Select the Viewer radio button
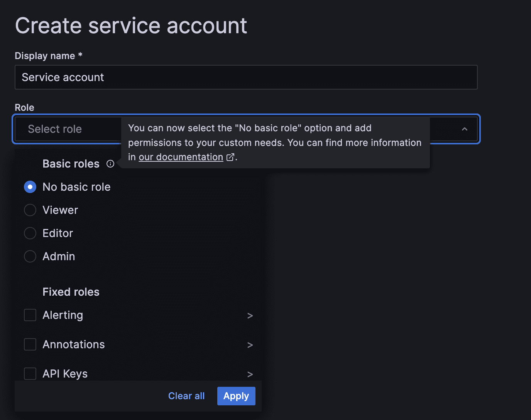 tap(30, 210)
